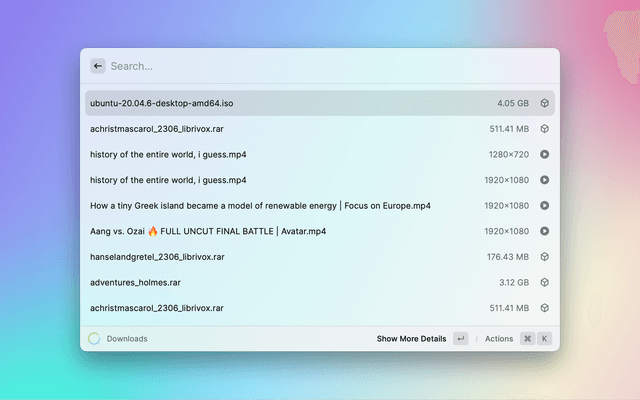The width and height of the screenshot is (640, 400).
Task: Click the cube icon for ubuntu-20.04.6-desktop-amd64.iso
Action: 544,103
